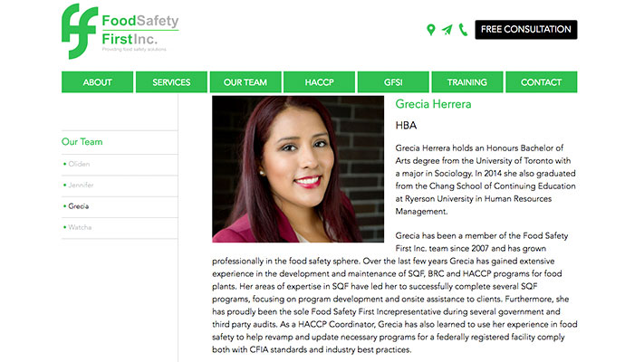The width and height of the screenshot is (644, 362).
Task: Open the CONTACT page
Action: click(x=541, y=82)
